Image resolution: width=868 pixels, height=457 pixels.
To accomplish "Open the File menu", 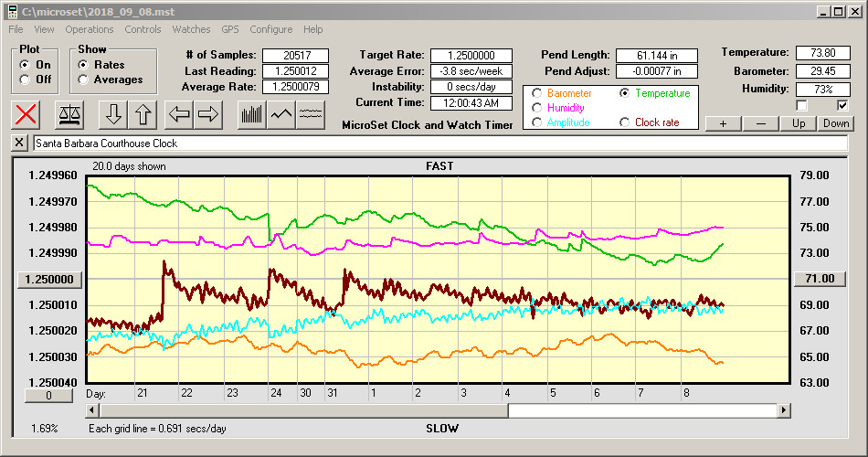I will [x=16, y=29].
